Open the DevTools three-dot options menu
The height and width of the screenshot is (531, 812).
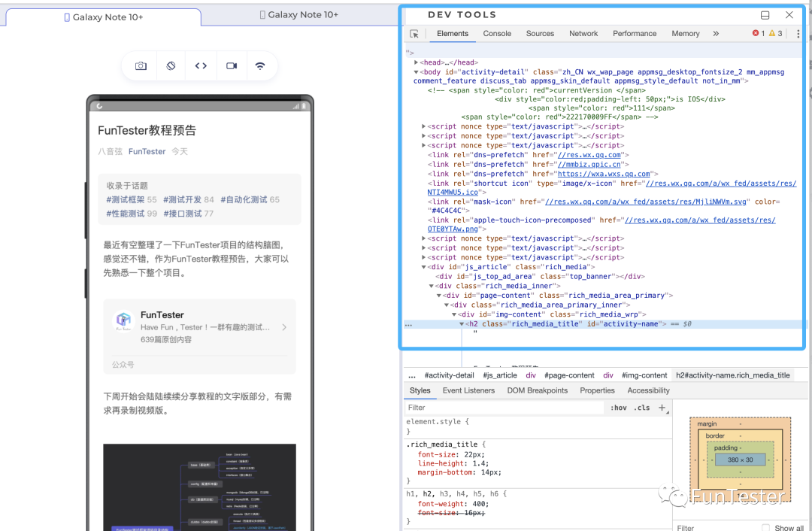798,34
